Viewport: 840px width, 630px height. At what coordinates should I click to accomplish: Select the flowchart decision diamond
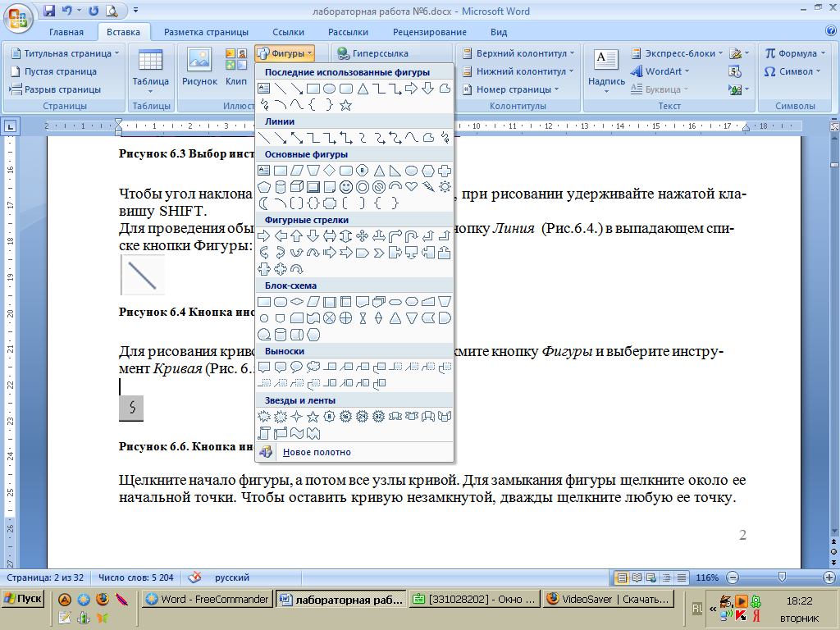(297, 302)
